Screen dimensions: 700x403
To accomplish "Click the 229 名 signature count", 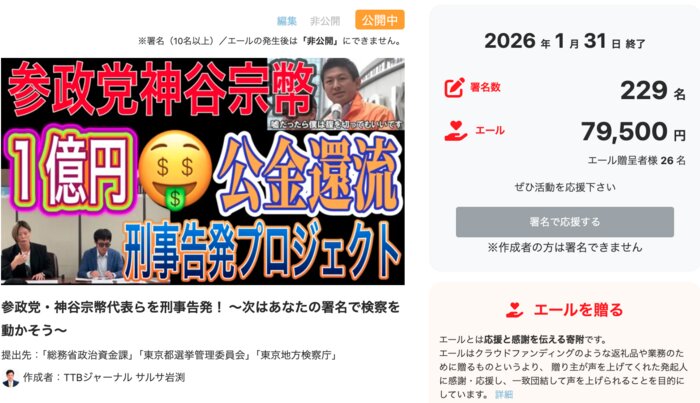I will 653,91.
